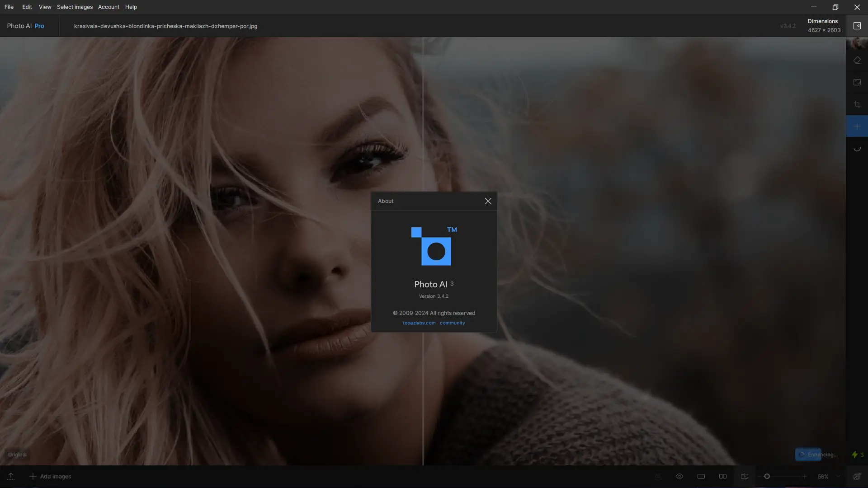The image size is (868, 488).
Task: Expand the collapsed right side panel
Action: (x=857, y=26)
